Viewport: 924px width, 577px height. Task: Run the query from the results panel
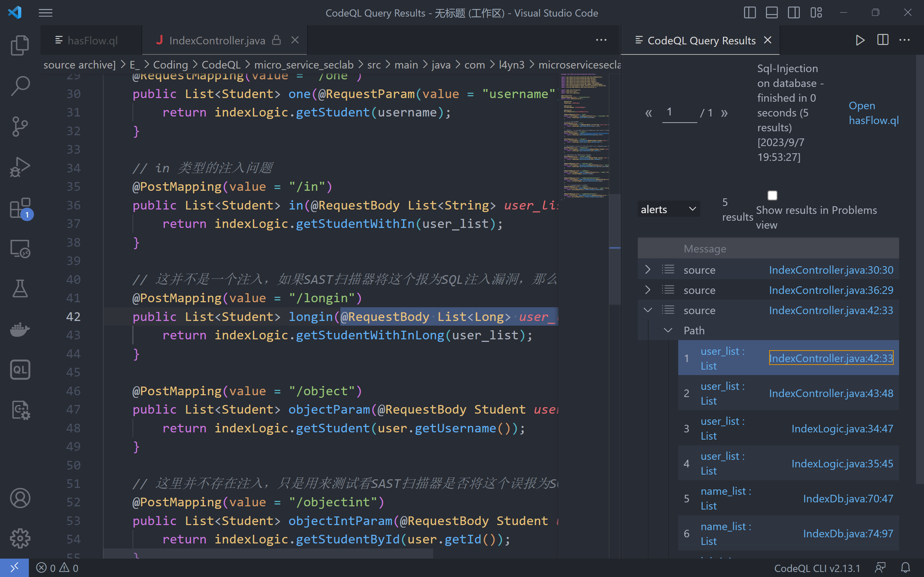[860, 40]
